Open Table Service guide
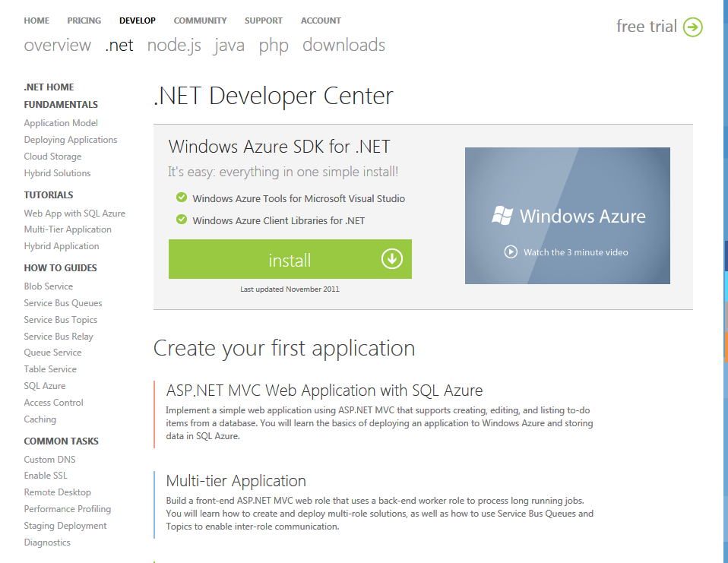Image resolution: width=728 pixels, height=563 pixels. pos(50,369)
